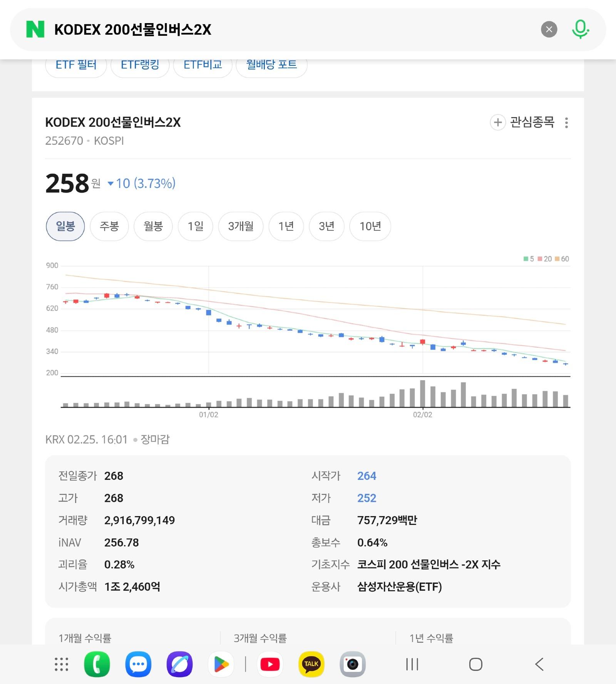Open the app drawer grid icon
This screenshot has width=616, height=684.
(62, 664)
